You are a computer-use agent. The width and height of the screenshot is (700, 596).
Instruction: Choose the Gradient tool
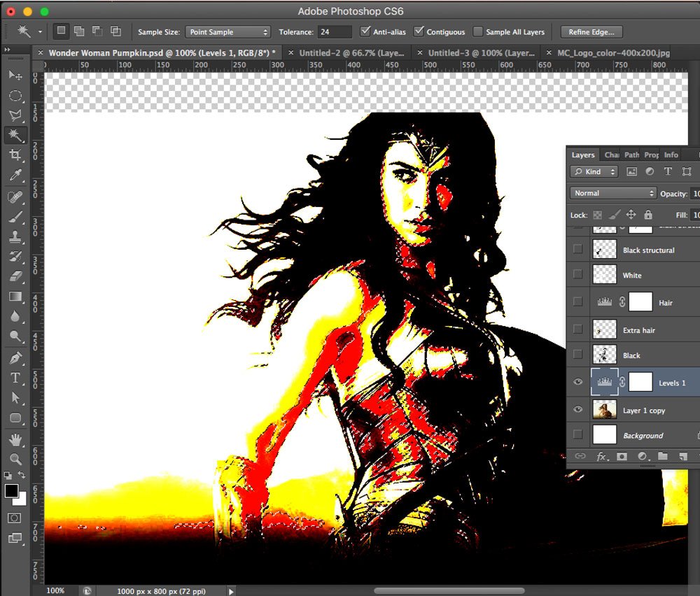(15, 297)
